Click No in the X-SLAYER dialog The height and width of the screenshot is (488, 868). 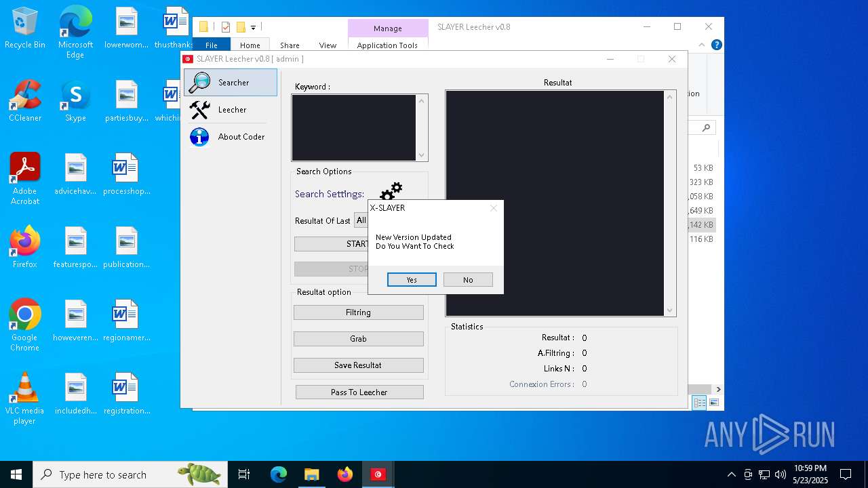pyautogui.click(x=468, y=280)
